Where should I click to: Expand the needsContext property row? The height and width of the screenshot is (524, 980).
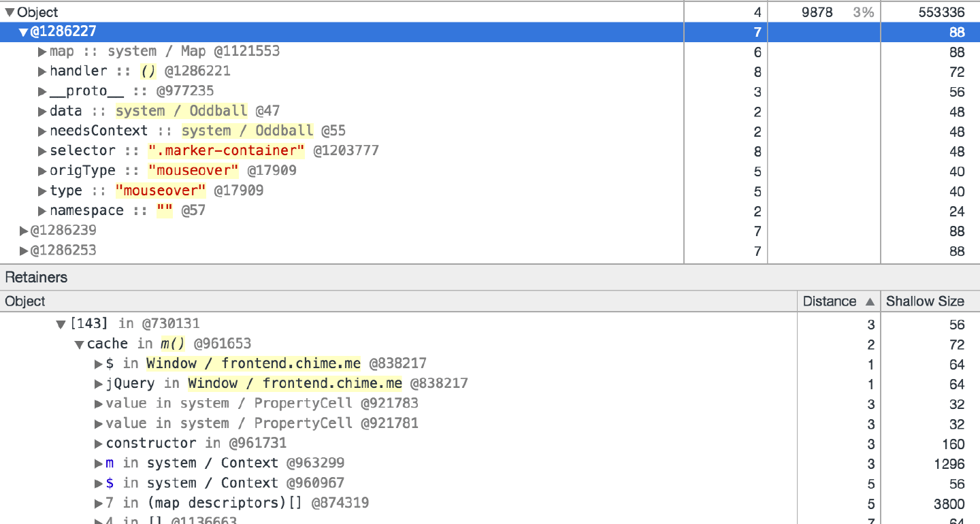[x=42, y=131]
